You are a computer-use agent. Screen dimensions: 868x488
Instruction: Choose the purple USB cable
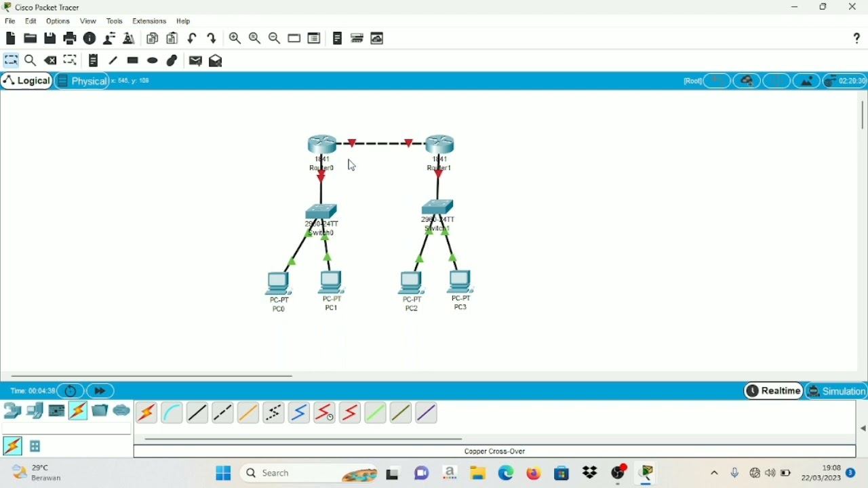[x=427, y=413]
